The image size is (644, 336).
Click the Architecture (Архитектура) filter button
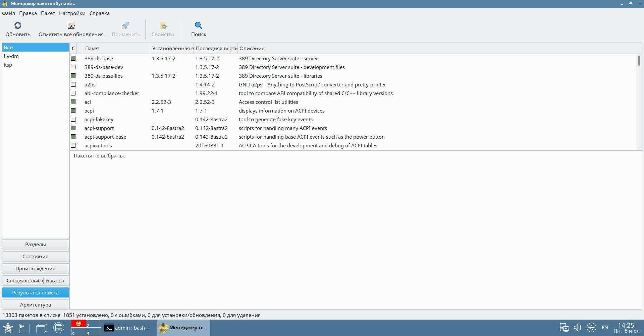coord(36,305)
